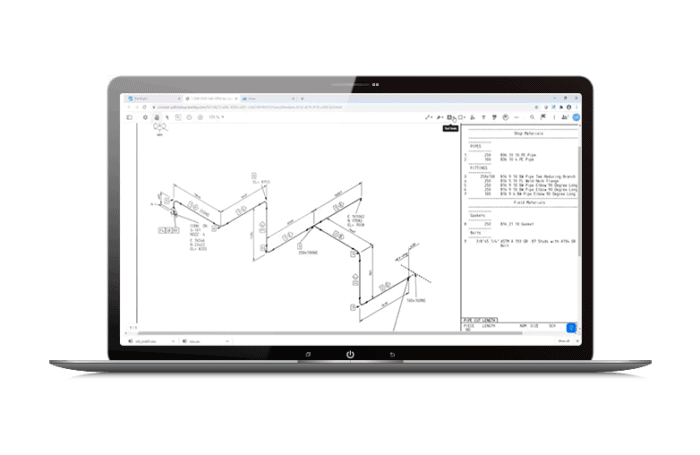700x455 pixels.
Task: Expand the line markup tool dropdown
Action: [432, 117]
